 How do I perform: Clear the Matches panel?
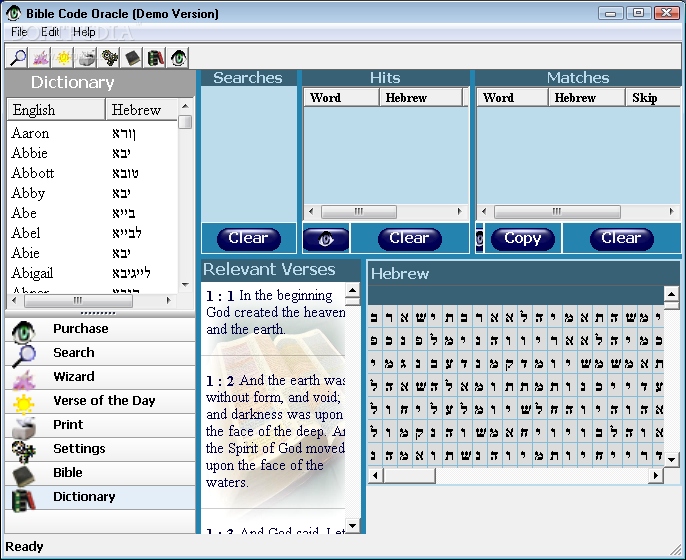pyautogui.click(x=622, y=239)
